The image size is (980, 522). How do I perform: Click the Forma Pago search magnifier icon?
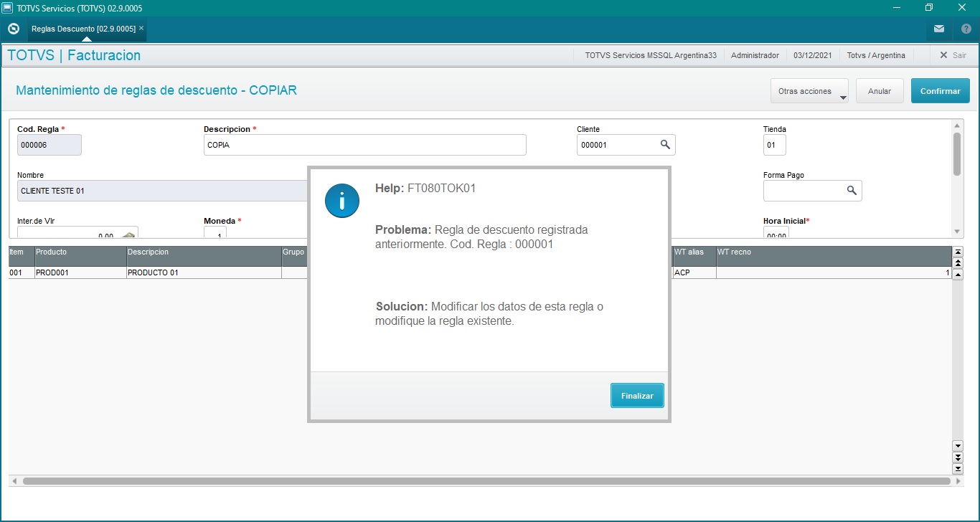(852, 191)
